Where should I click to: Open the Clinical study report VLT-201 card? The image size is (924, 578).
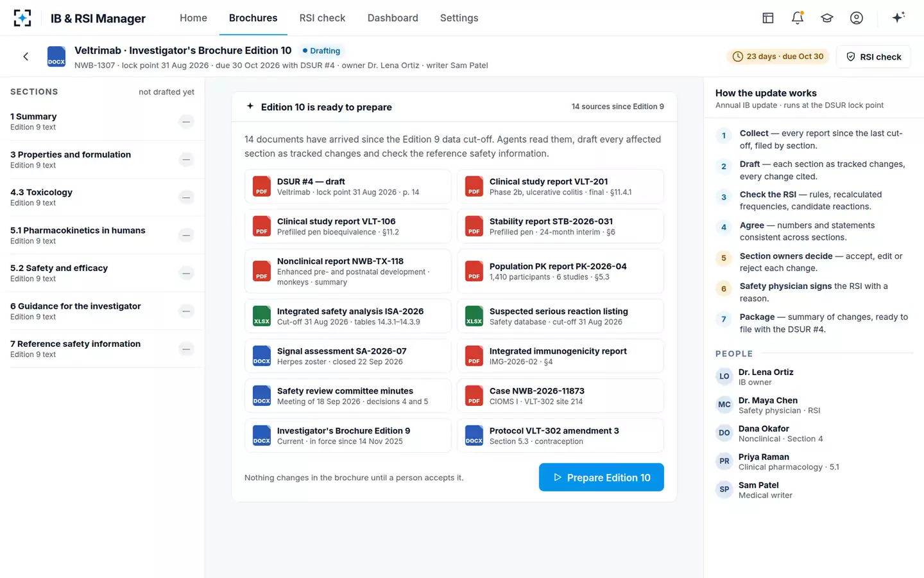[x=560, y=186]
